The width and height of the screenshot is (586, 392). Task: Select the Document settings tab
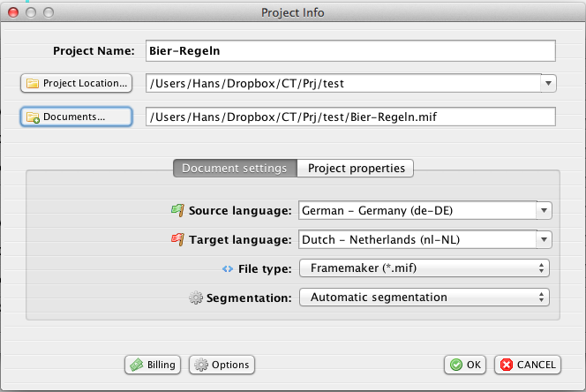(234, 168)
